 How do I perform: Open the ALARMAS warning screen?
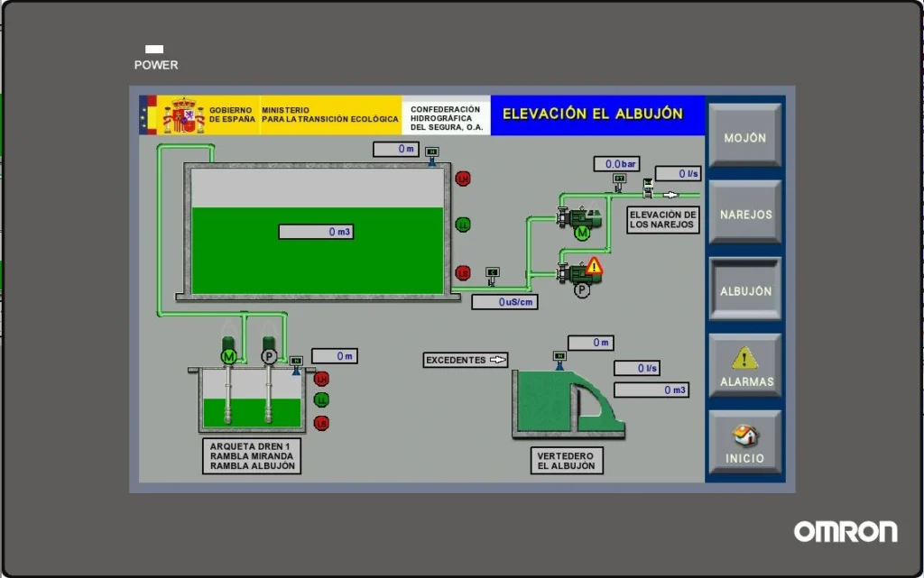[x=745, y=366]
